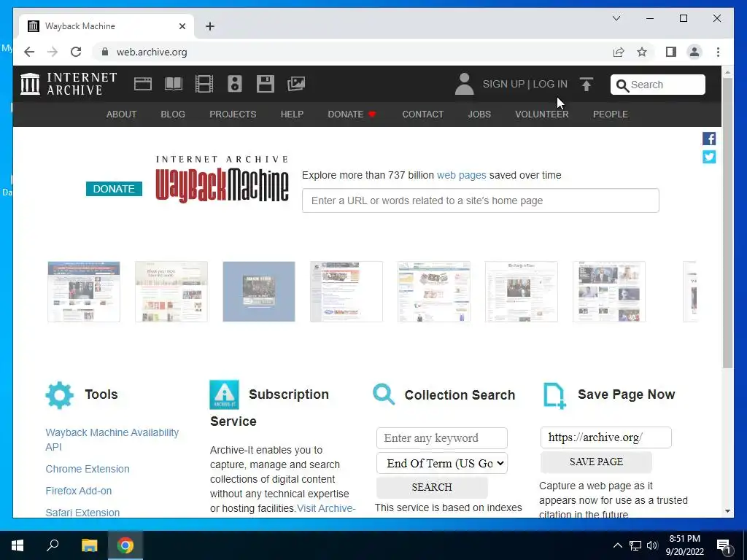Reload the current page

(76, 52)
